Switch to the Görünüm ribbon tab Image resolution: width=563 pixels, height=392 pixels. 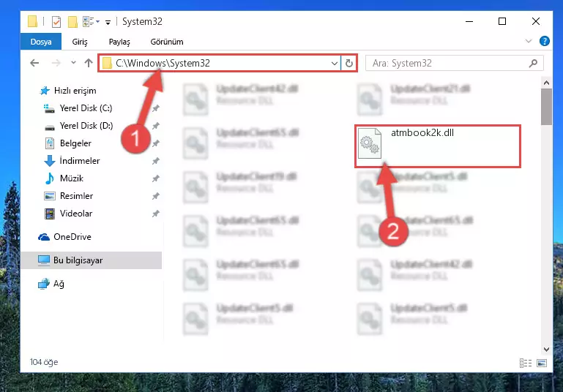(167, 42)
